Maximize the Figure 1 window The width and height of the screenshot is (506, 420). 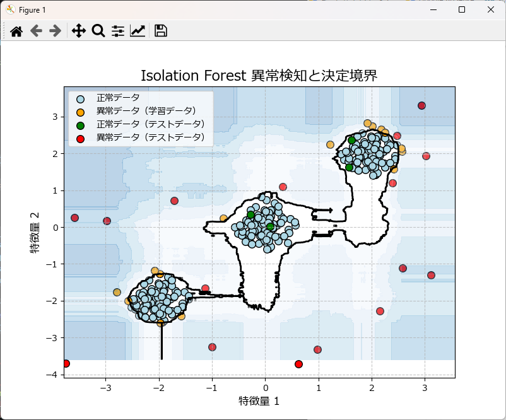462,9
